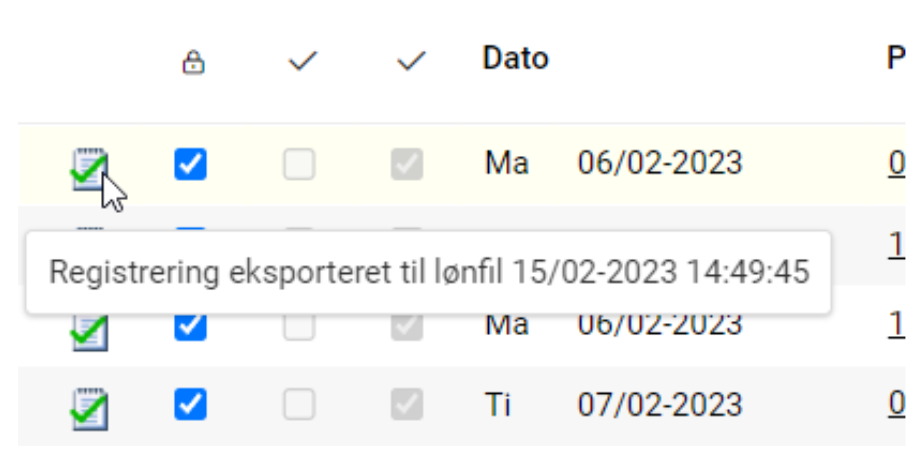Image resolution: width=918 pixels, height=469 pixels.
Task: Uncheck the blue locked checkbox in the Ti 07/02-2023 row
Action: (190, 404)
